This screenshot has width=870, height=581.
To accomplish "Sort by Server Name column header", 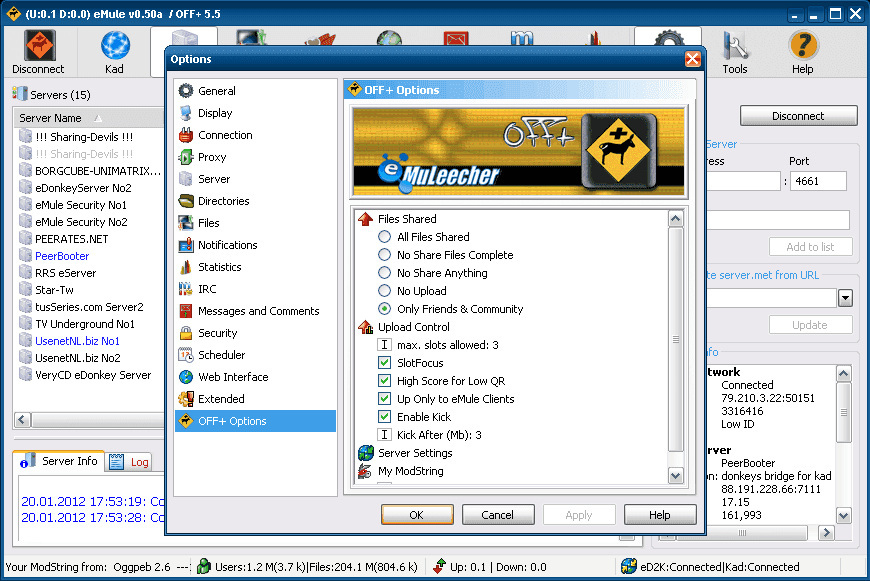I will [x=89, y=118].
